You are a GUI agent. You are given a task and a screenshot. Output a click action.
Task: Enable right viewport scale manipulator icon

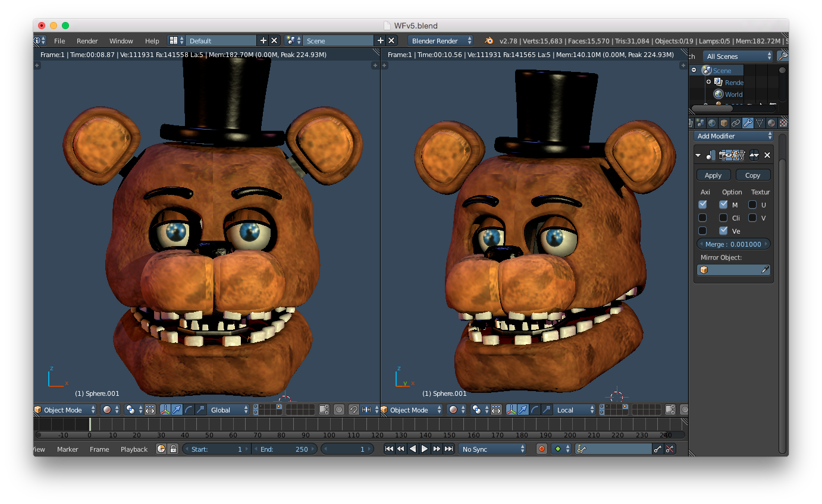[546, 409]
